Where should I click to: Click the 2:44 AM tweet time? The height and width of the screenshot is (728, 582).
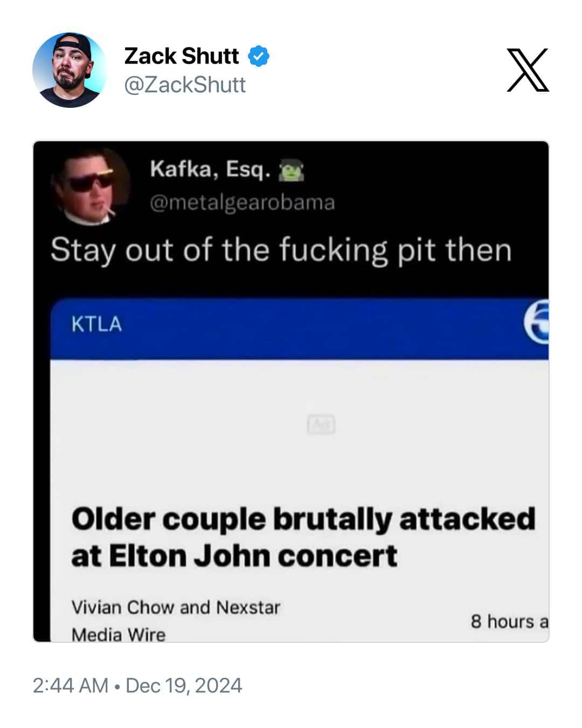(x=71, y=685)
